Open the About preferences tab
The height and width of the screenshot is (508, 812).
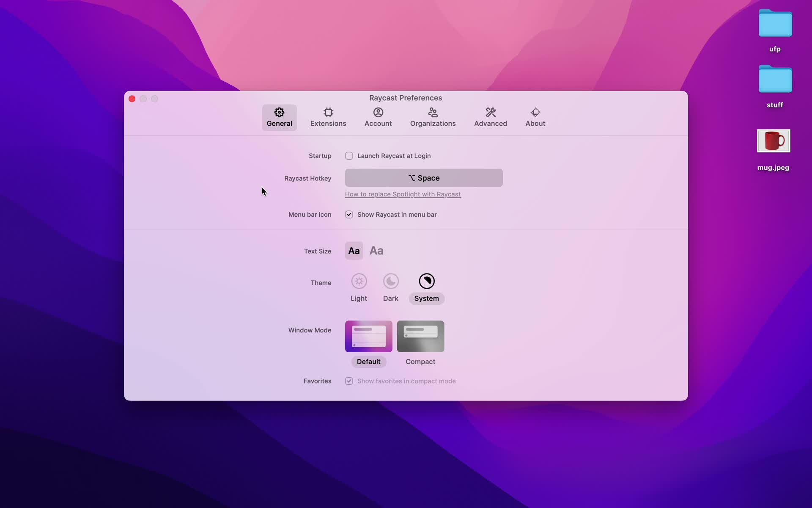(535, 117)
